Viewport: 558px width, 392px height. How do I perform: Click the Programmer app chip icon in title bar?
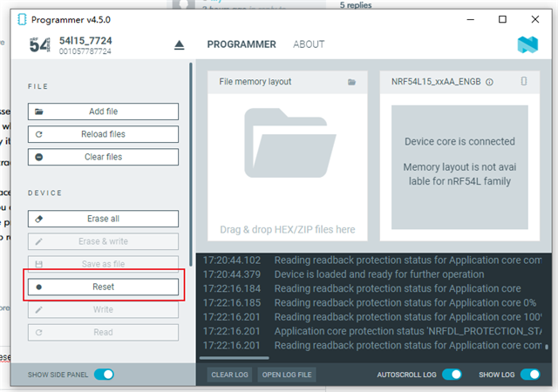click(x=22, y=19)
